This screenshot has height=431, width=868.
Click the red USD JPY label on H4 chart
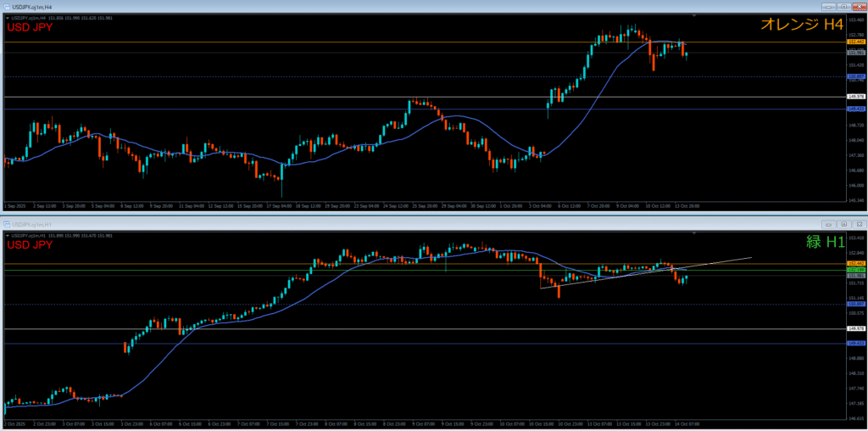point(30,28)
